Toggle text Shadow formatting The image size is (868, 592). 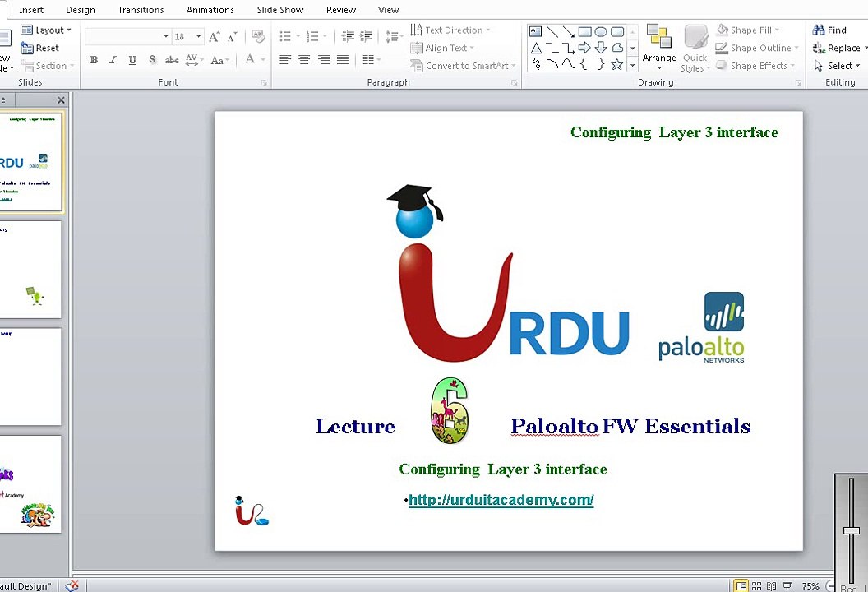click(x=152, y=60)
